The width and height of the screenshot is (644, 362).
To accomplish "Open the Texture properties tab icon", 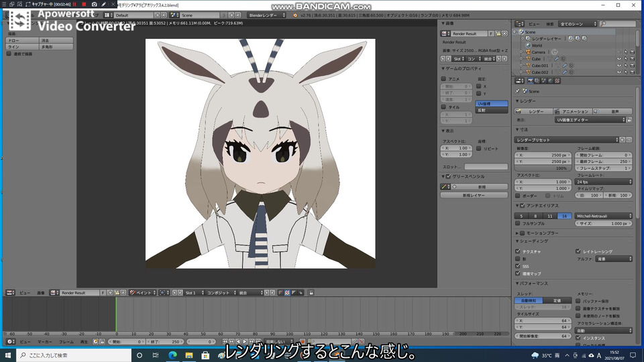I will point(557,81).
